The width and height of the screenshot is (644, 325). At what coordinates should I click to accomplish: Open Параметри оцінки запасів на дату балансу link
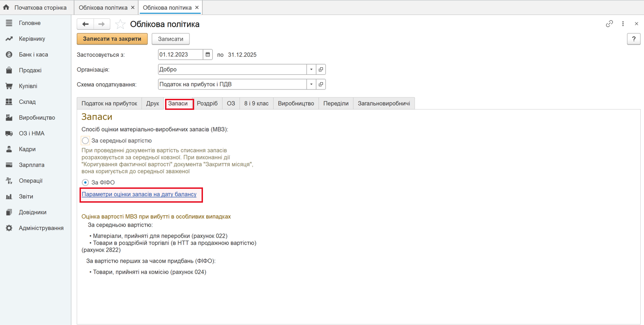tap(139, 194)
